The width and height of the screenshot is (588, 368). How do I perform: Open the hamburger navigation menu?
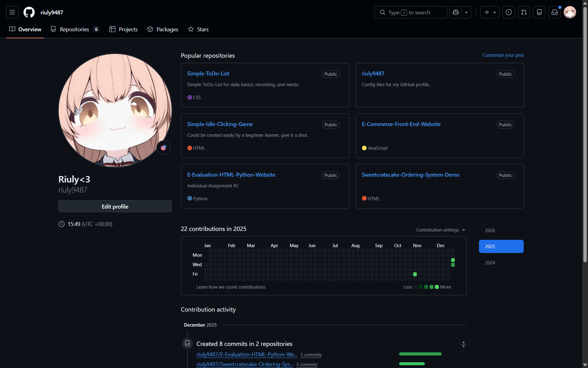point(12,12)
